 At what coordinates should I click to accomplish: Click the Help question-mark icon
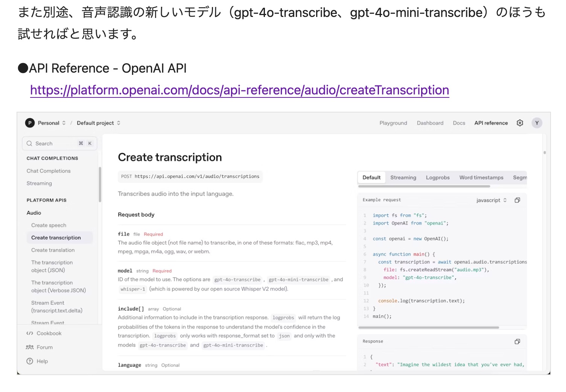coord(30,361)
